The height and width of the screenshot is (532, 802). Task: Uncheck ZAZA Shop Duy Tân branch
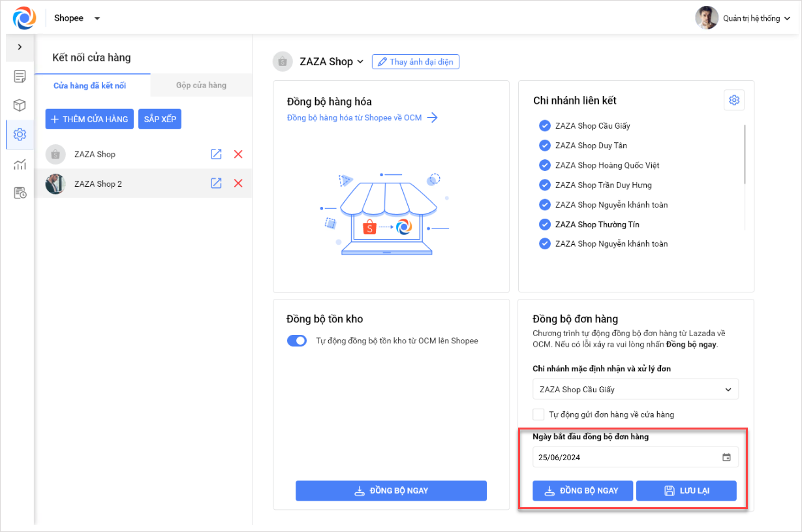pos(545,146)
